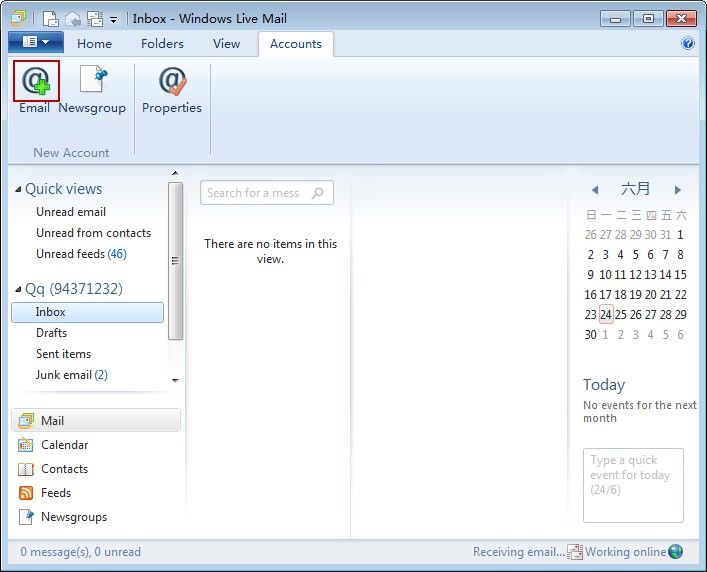Select the Inbox folder
707x572 pixels.
[87, 312]
